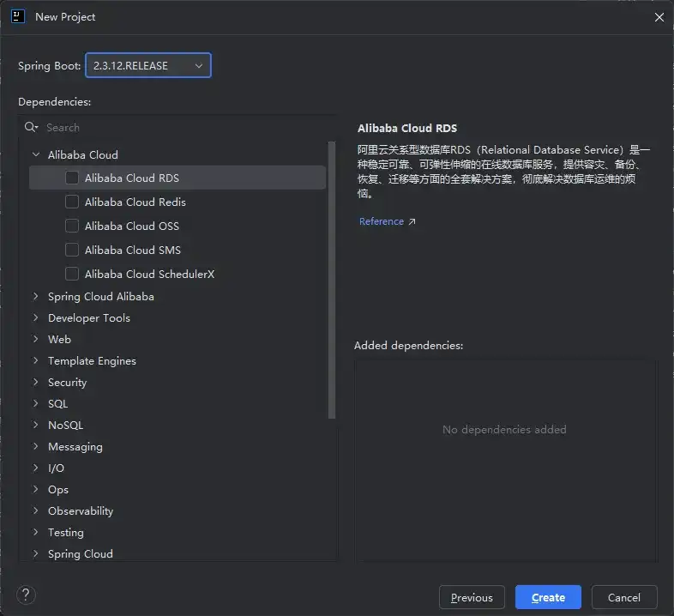Select the Security tree item
The image size is (674, 616).
click(67, 383)
